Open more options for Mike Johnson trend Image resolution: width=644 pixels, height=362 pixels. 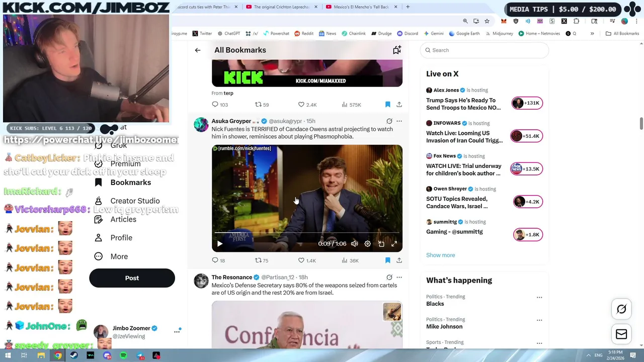(x=539, y=320)
